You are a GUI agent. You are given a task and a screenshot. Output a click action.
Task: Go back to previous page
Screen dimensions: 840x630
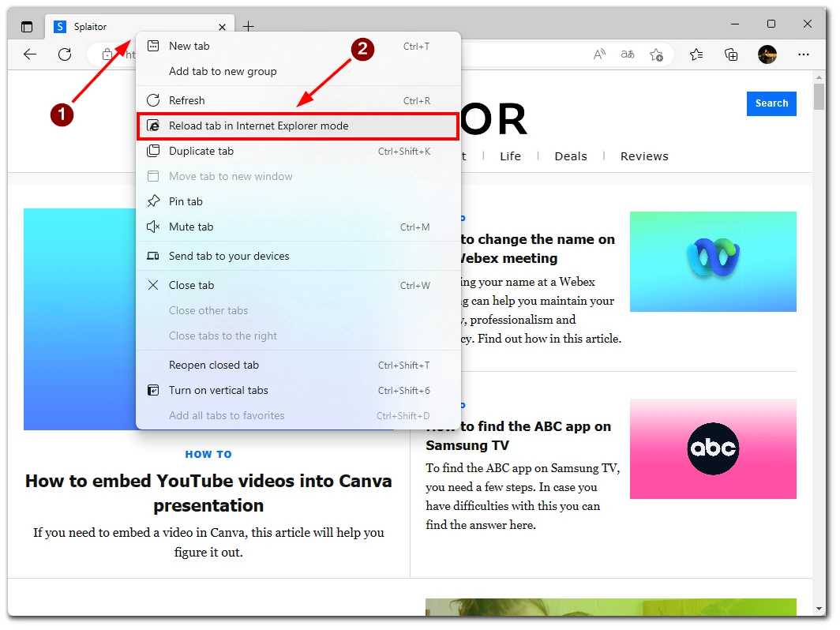click(30, 54)
